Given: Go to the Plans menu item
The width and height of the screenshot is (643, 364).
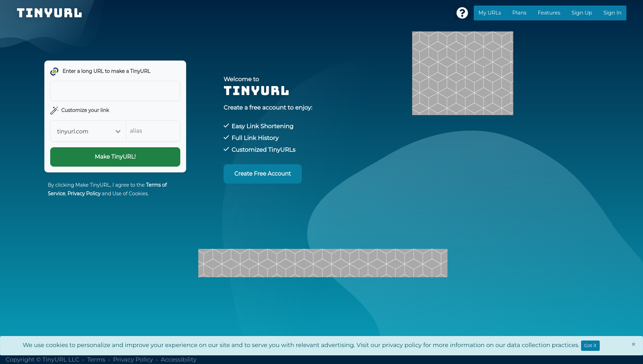Looking at the screenshot, I should [519, 13].
